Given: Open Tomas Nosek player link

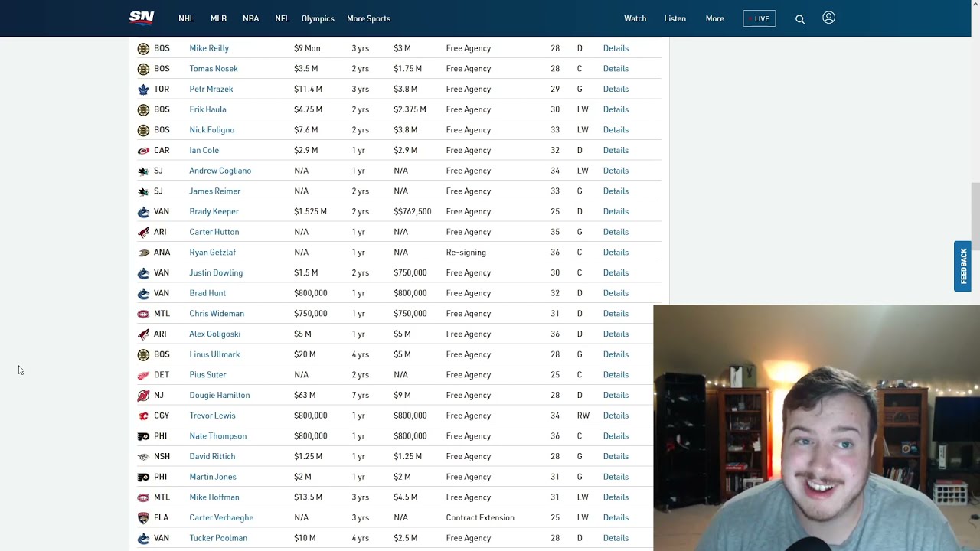Looking at the screenshot, I should pyautogui.click(x=214, y=69).
